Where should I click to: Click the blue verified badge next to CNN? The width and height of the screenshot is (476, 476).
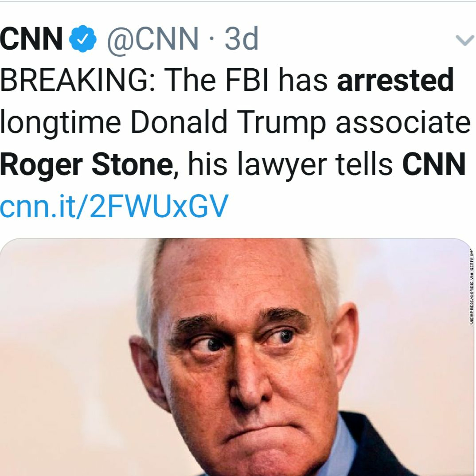click(x=82, y=39)
